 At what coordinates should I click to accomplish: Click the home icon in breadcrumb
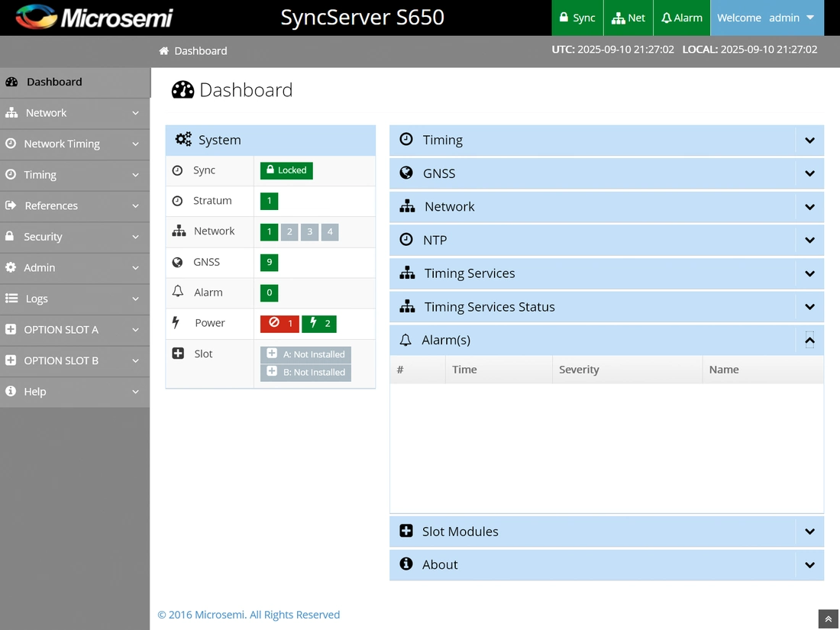pos(164,51)
